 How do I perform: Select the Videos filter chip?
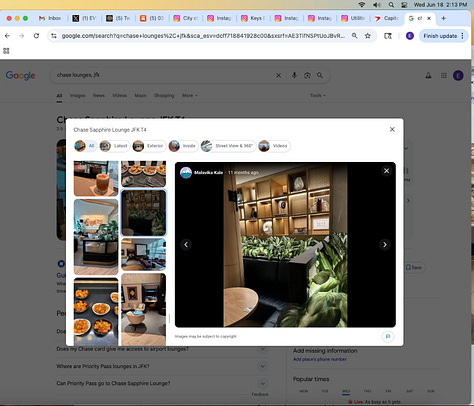point(274,146)
